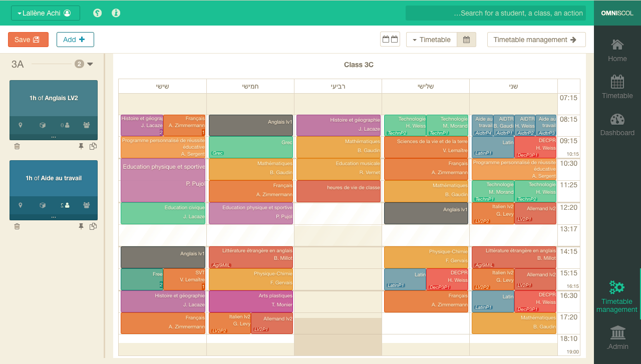Viewport: 641px width, 364px height.
Task: Pin the Anglais LV2 course card
Action: tap(81, 146)
